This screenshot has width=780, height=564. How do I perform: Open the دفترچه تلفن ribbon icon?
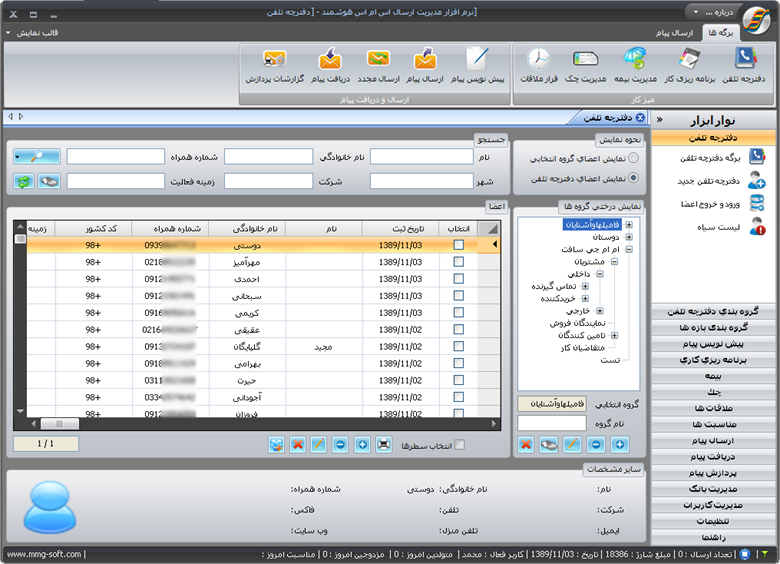pos(744,65)
